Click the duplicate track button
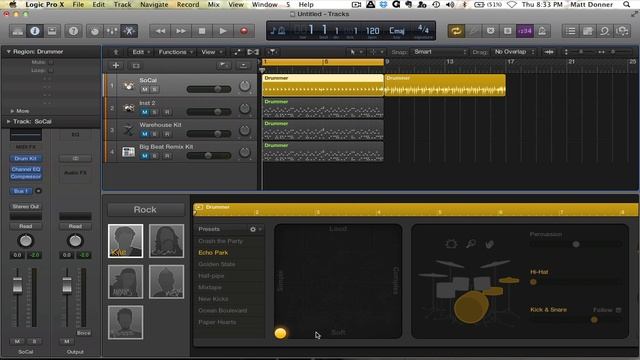 tap(136, 65)
